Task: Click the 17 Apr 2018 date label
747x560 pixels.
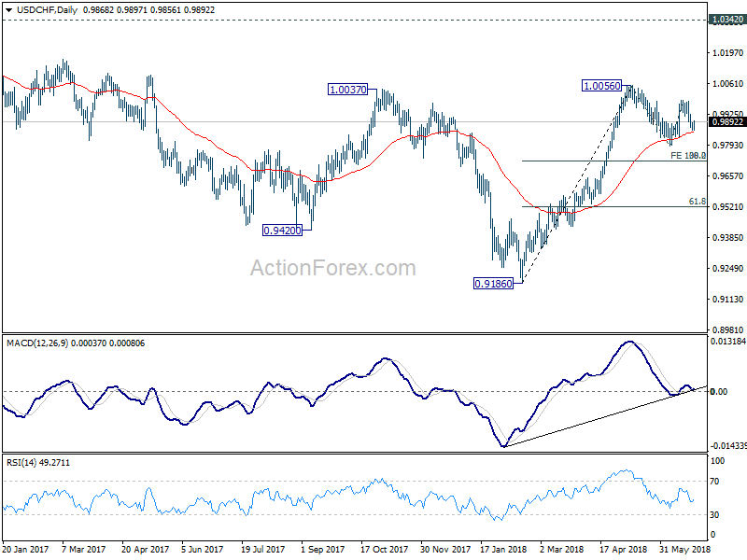Action: point(623,550)
